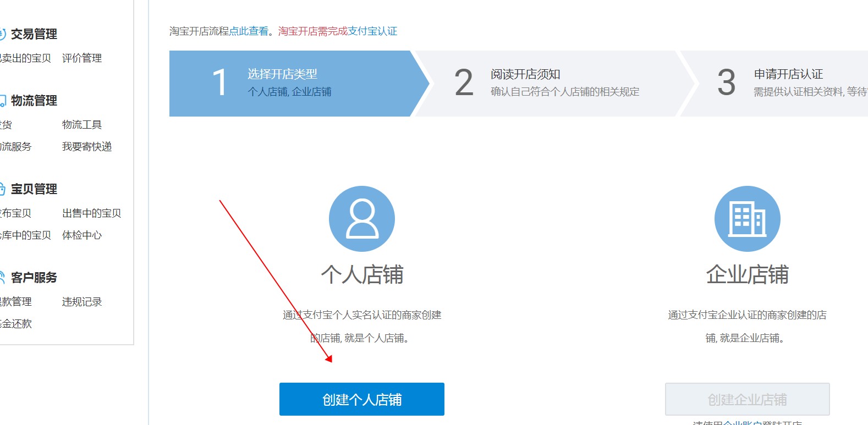868x425 pixels.
Task: Click the personal shop avatar icon
Action: (361, 219)
